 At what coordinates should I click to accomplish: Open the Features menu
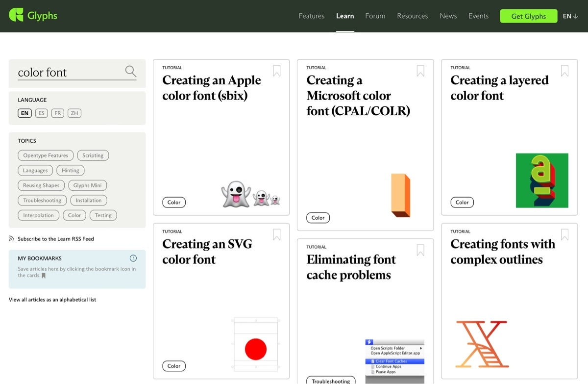(312, 16)
